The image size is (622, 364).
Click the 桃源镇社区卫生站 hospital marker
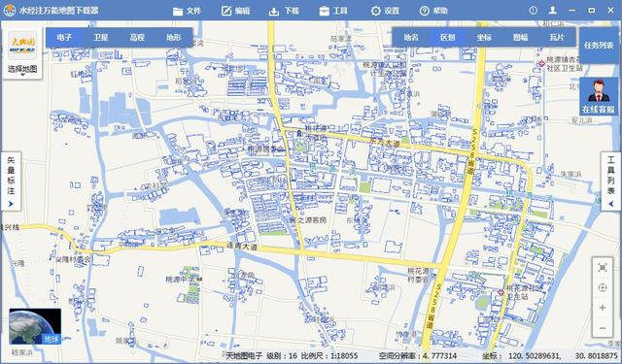(x=541, y=64)
